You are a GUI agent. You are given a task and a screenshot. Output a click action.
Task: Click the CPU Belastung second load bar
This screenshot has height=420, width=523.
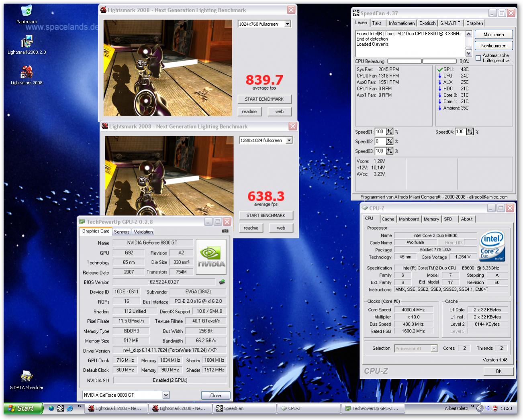(x=439, y=61)
